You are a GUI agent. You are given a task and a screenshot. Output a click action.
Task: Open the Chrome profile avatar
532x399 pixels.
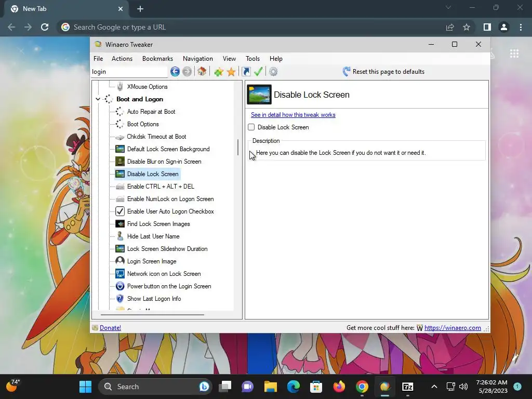504,27
